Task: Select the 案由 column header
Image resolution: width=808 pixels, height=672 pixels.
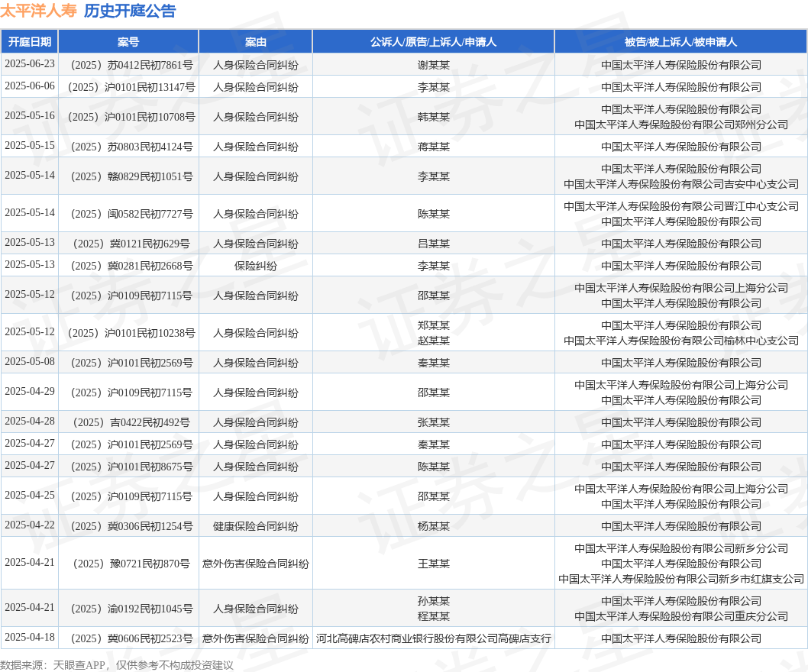Action: point(255,42)
